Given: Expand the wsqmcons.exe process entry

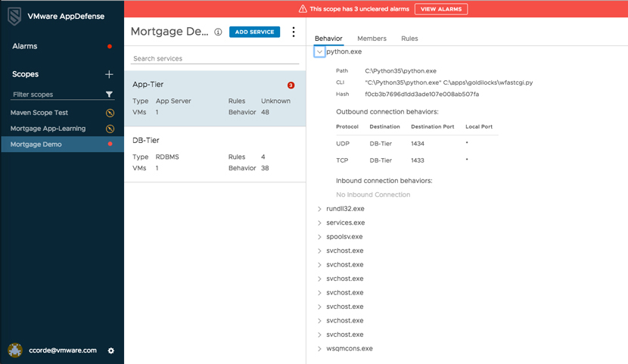Looking at the screenshot, I should click(319, 349).
